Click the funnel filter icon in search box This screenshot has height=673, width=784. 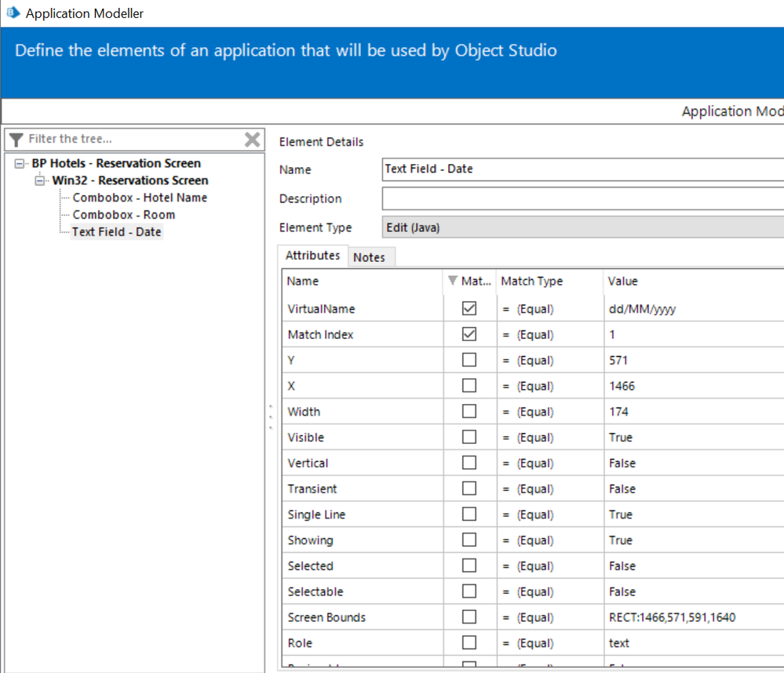pyautogui.click(x=16, y=140)
